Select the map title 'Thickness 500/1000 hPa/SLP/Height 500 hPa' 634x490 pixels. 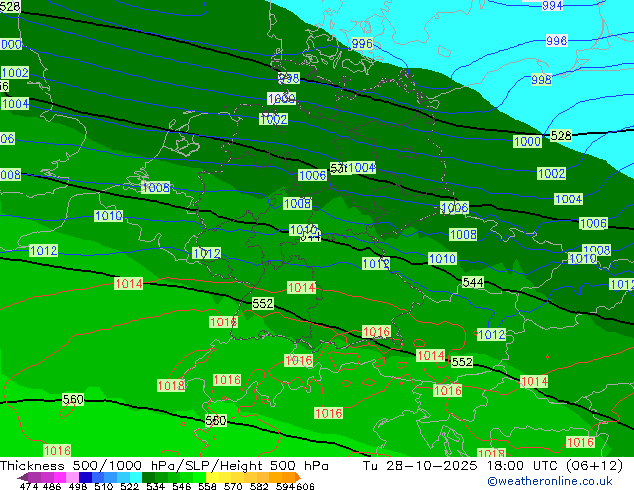pyautogui.click(x=164, y=466)
